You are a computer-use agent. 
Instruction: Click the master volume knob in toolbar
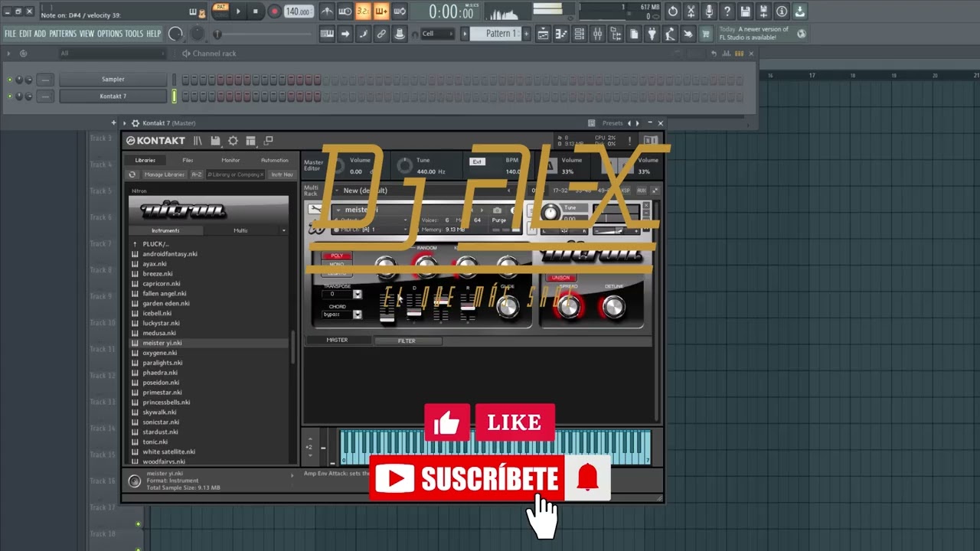click(176, 34)
